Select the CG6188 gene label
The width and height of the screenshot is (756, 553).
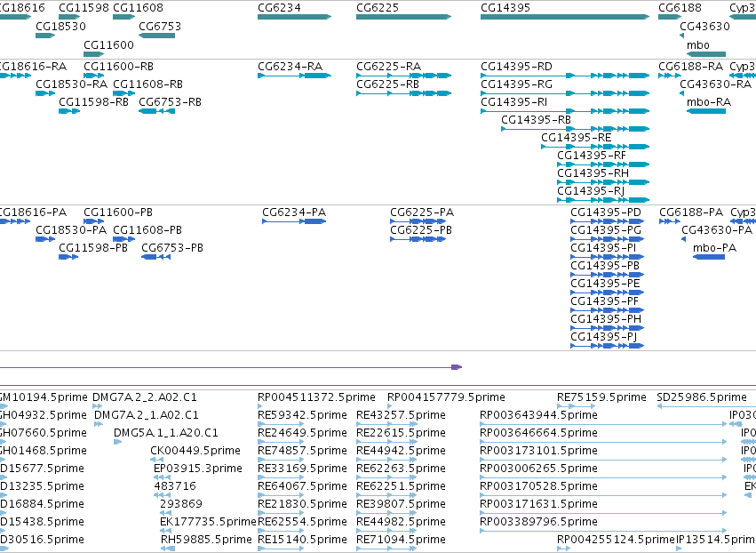680,8
